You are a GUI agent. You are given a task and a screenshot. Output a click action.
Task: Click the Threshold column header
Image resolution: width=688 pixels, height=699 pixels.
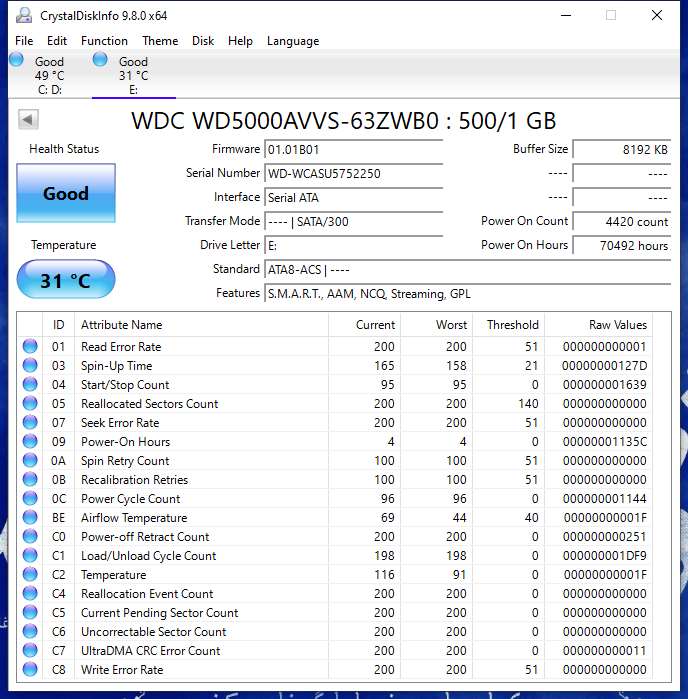tap(509, 325)
